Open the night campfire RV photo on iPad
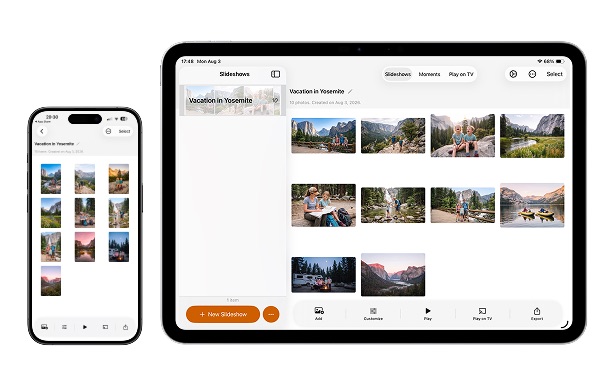The height and width of the screenshot is (385, 600). pyautogui.click(x=323, y=275)
